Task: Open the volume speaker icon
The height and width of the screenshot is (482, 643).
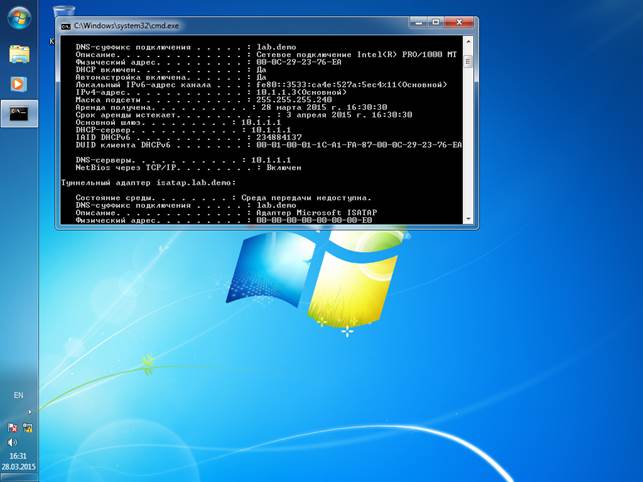Action: point(12,442)
